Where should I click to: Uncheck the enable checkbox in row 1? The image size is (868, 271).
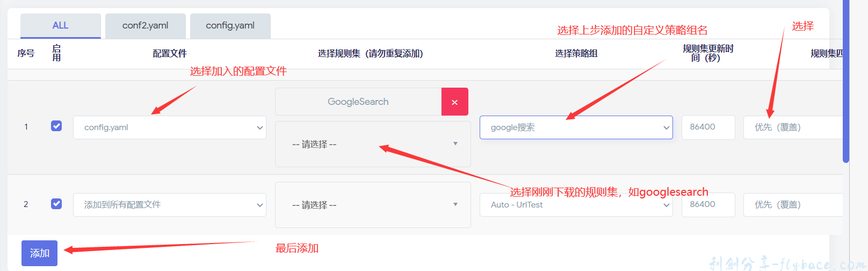point(56,126)
